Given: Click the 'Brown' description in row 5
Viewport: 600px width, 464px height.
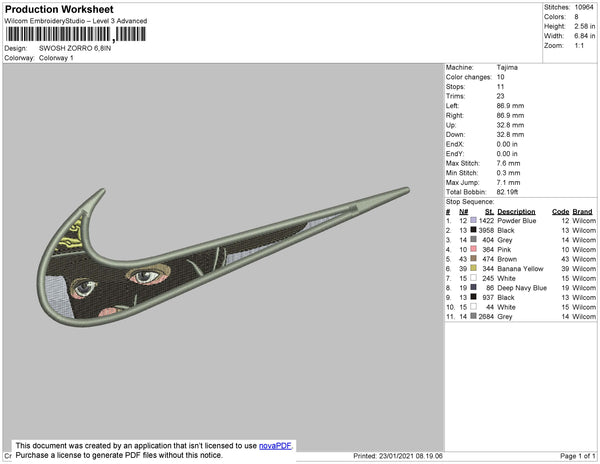Looking at the screenshot, I should (507, 259).
